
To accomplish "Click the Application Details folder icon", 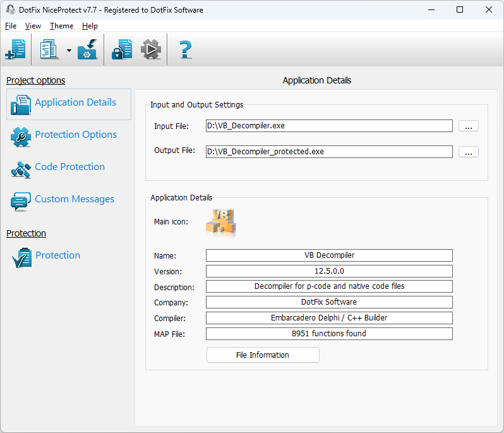I will [x=21, y=104].
